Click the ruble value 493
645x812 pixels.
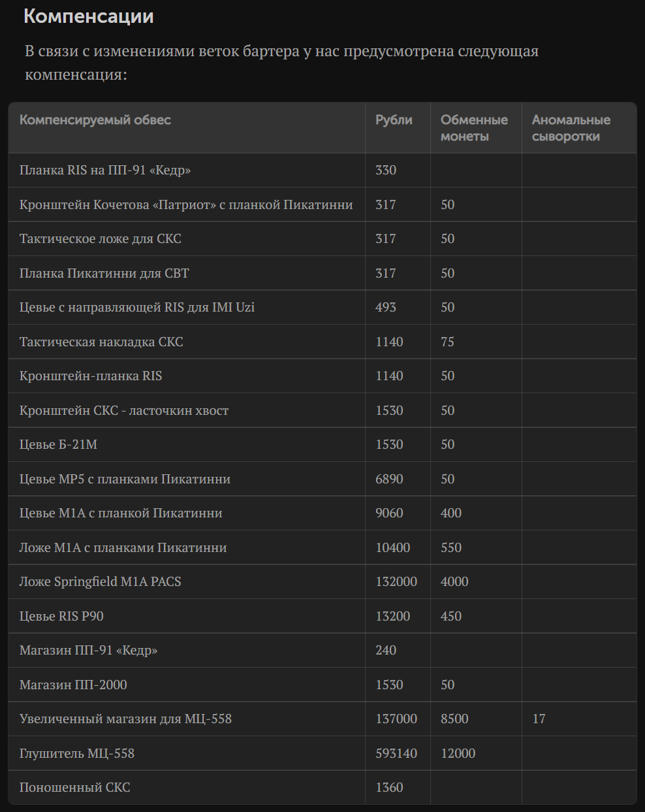pos(386,308)
